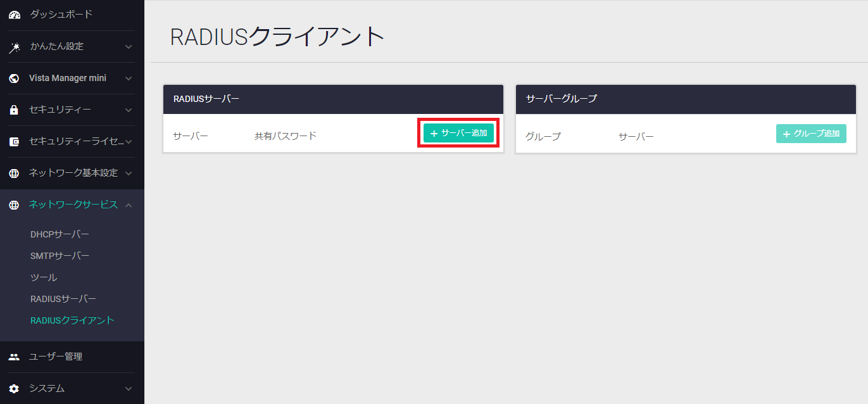
Task: Click the wallet icon for セキュリティーライセンス
Action: pyautogui.click(x=14, y=142)
